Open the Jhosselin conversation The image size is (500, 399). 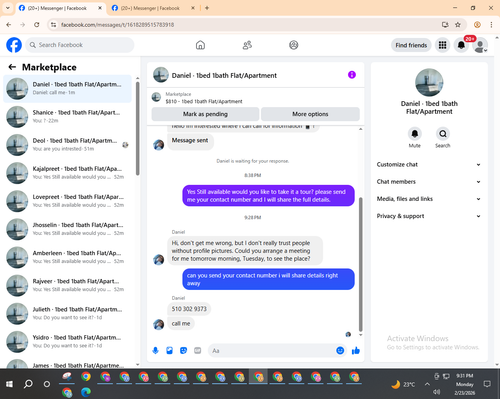tap(67, 229)
